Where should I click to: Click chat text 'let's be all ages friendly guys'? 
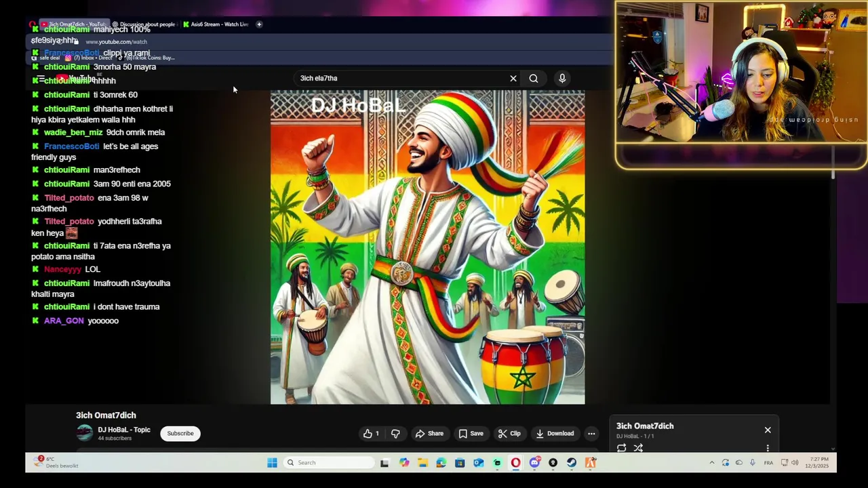(95, 152)
